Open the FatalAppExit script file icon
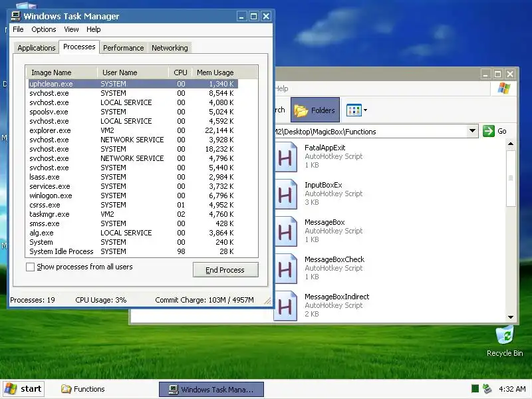This screenshot has width=532, height=399. click(x=286, y=157)
